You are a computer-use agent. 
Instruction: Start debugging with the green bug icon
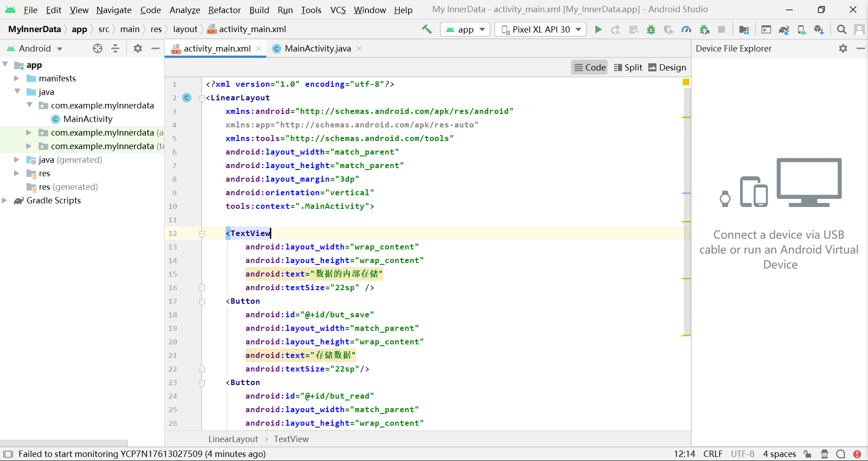(651, 29)
